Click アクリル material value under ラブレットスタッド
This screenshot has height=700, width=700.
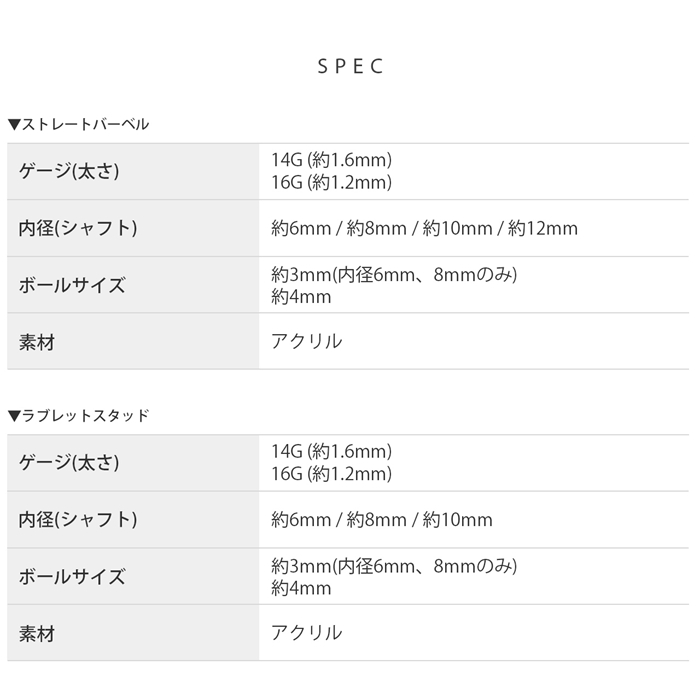pyautogui.click(x=306, y=633)
